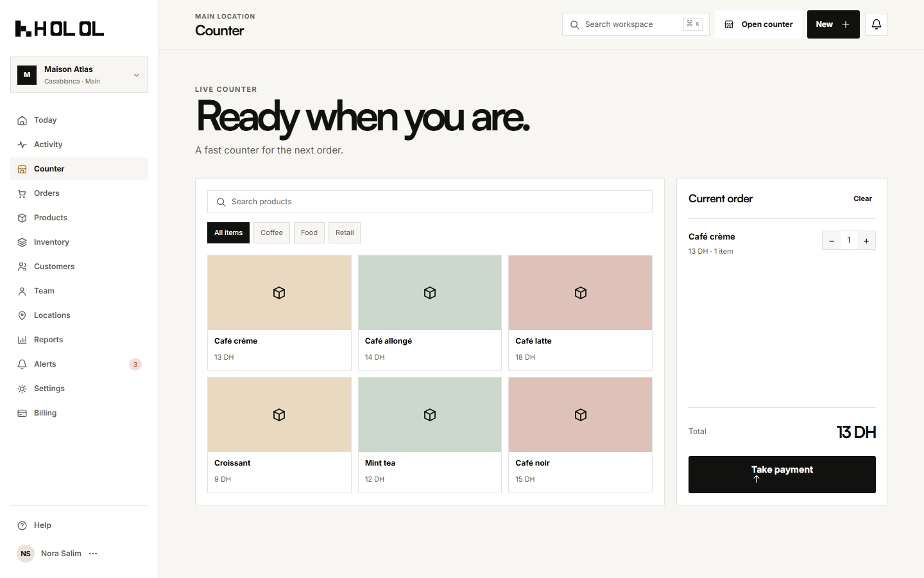Image resolution: width=924 pixels, height=578 pixels.
Task: Open Alerts with 3 badge
Action: [x=79, y=364]
